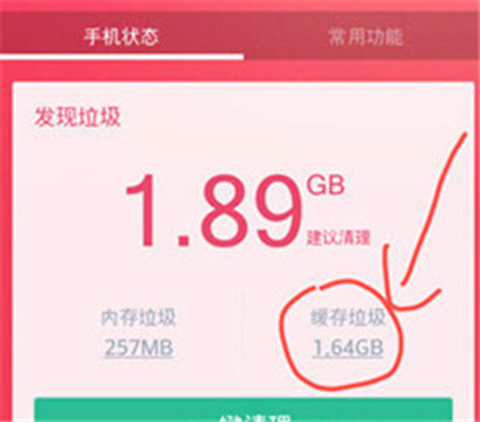Click the green clean-up button at bottom

[x=243, y=410]
